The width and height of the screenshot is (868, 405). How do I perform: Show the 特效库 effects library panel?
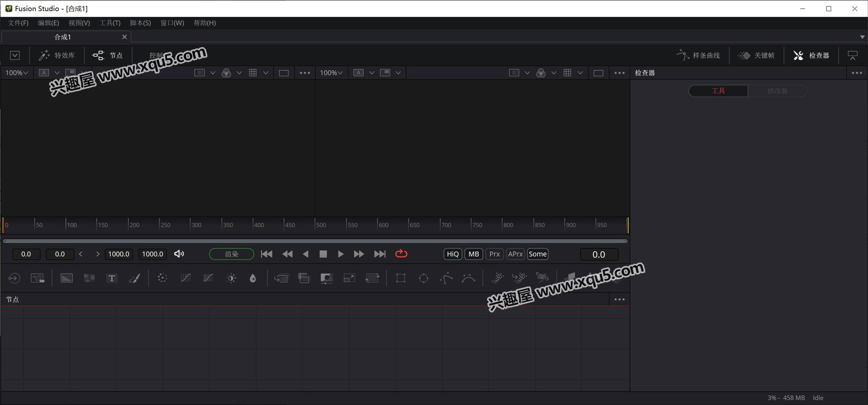[x=57, y=56]
